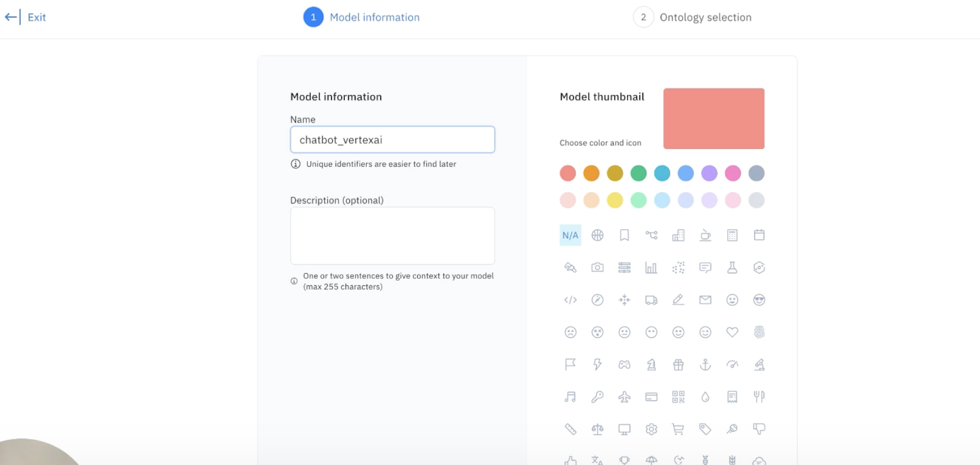Choose the microscope icon
This screenshot has width=980, height=465.
click(759, 365)
